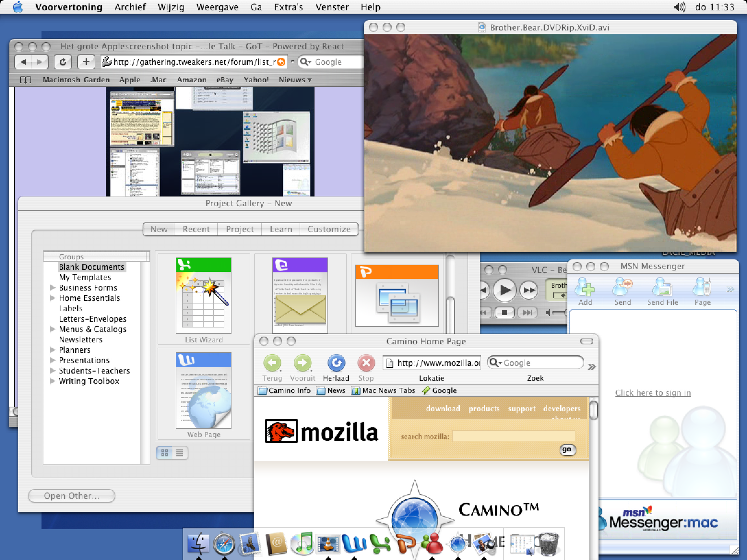Viewport: 747px width, 560px height.
Task: Expand Writing Toolbox group
Action: pos(52,381)
